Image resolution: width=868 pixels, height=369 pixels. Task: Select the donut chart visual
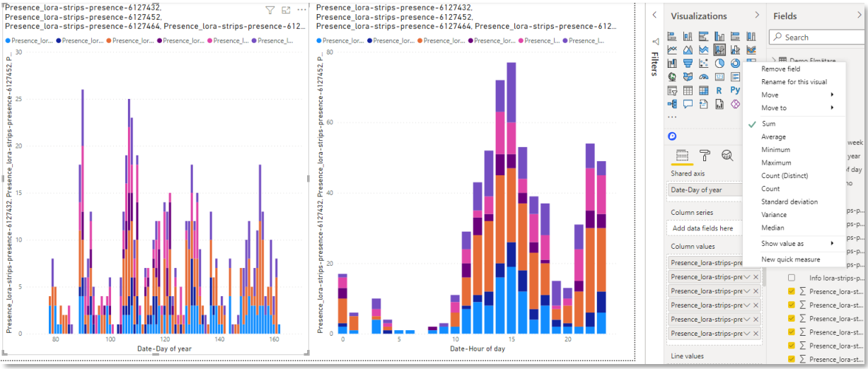coord(735,63)
